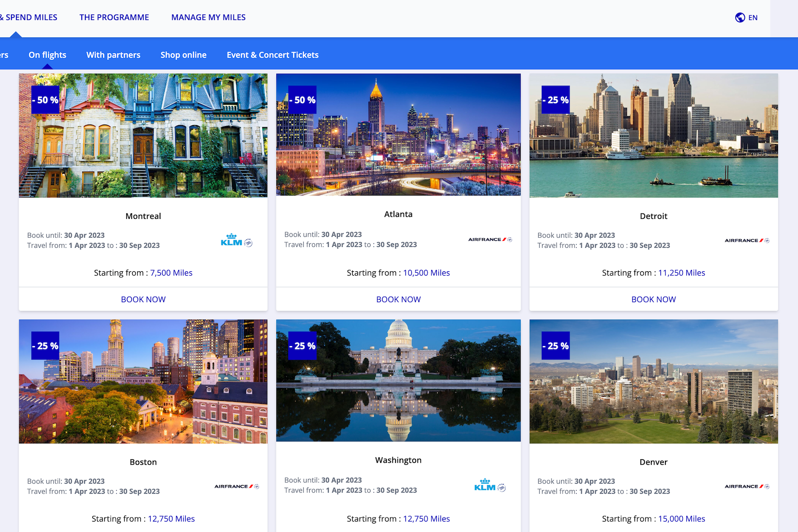
Task: Open MANAGE MY MILES
Action: (208, 17)
